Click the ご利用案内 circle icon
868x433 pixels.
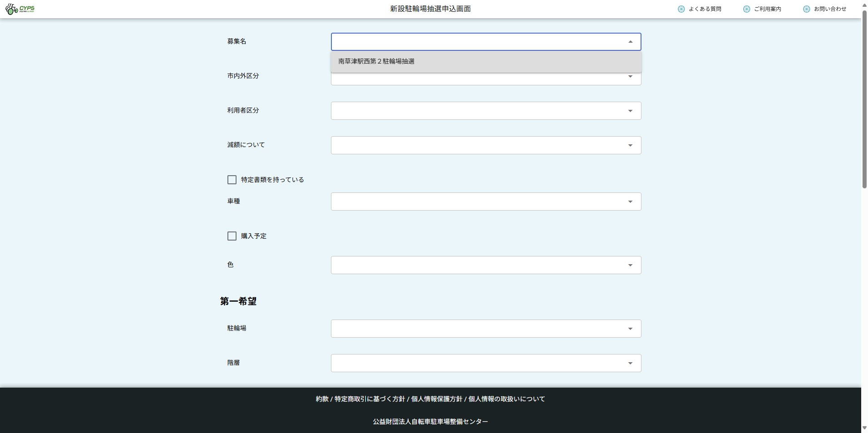[x=746, y=9]
